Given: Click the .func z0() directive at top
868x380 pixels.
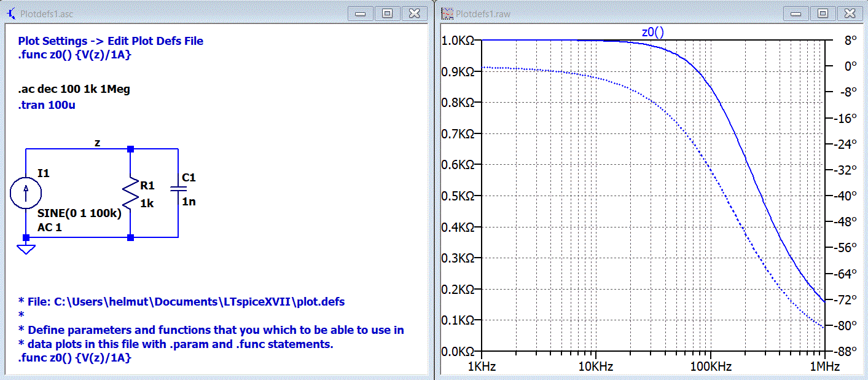Looking at the screenshot, I should [75, 55].
